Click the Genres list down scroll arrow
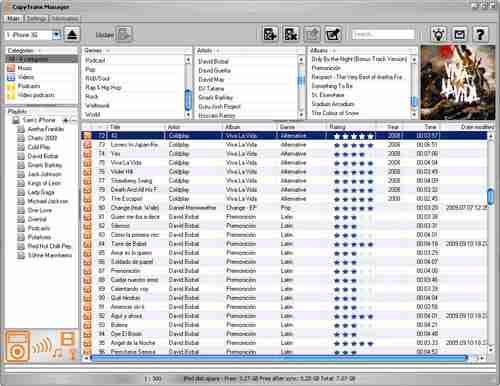Viewport: 500px width, 386px height. pyautogui.click(x=188, y=115)
